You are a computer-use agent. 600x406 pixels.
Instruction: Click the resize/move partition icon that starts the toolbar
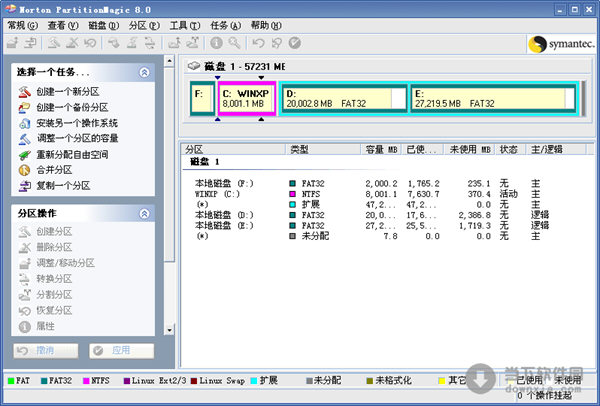13,43
